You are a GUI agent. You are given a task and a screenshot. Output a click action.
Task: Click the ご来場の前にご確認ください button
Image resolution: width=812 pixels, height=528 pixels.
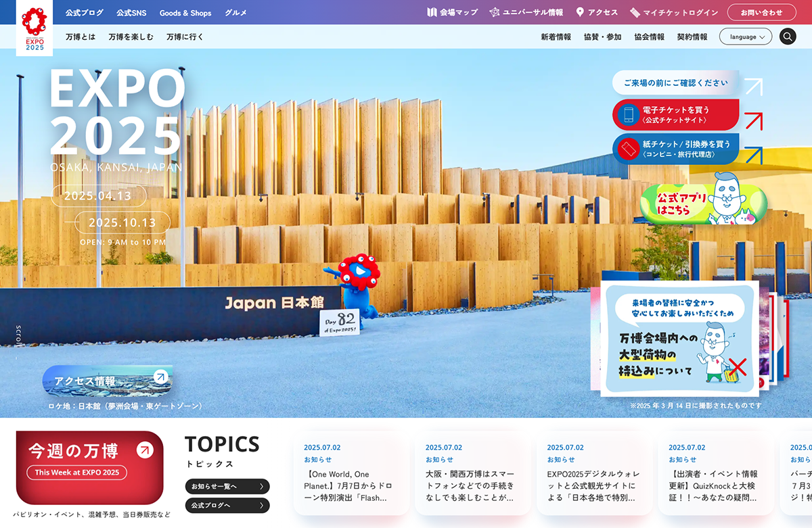coord(676,82)
